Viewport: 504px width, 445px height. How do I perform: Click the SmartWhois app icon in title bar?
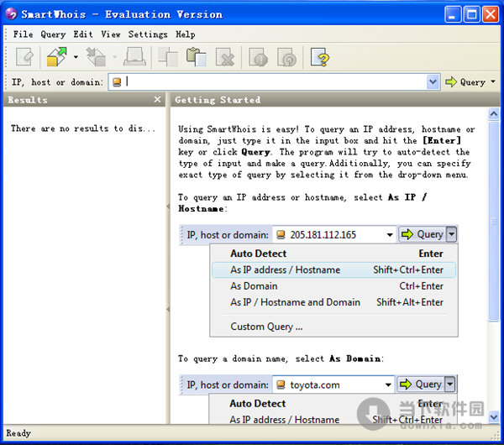click(x=11, y=14)
